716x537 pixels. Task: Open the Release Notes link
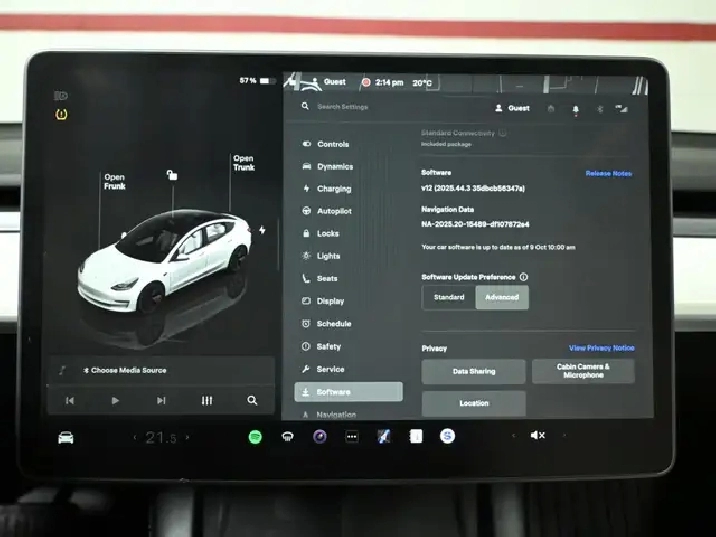[x=608, y=173]
